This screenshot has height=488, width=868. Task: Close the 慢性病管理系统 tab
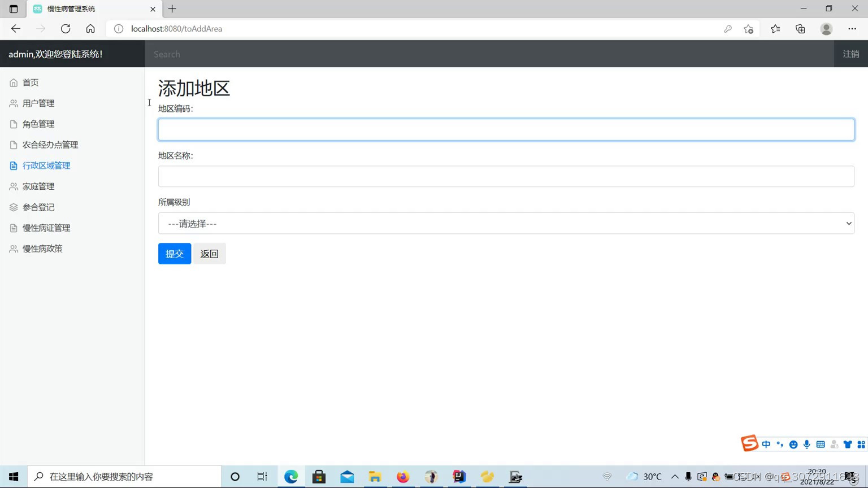153,9
